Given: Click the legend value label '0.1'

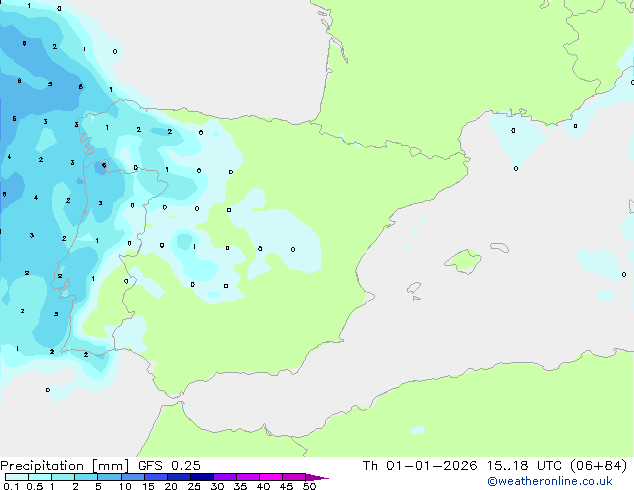Looking at the screenshot, I should tap(11, 486).
